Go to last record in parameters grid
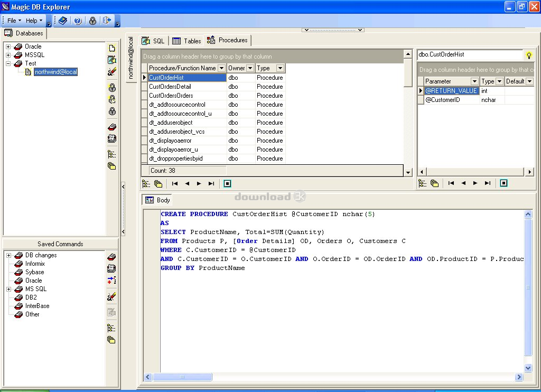The width and height of the screenshot is (541, 392). tap(488, 183)
